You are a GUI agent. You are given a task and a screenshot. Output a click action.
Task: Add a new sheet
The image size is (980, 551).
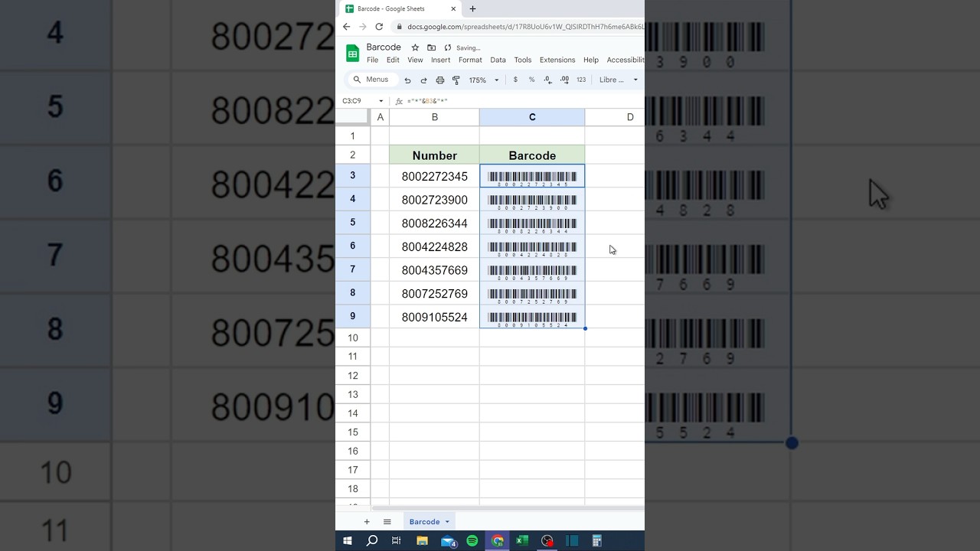tap(367, 522)
